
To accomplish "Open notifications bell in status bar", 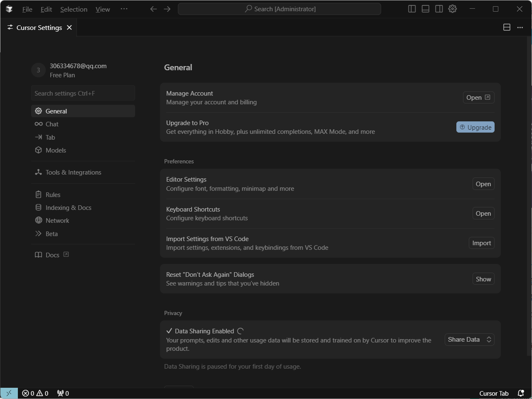I will (521, 393).
